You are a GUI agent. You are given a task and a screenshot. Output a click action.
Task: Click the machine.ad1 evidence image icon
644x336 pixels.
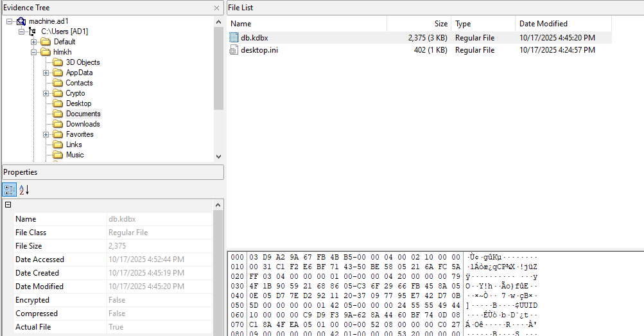(21, 21)
